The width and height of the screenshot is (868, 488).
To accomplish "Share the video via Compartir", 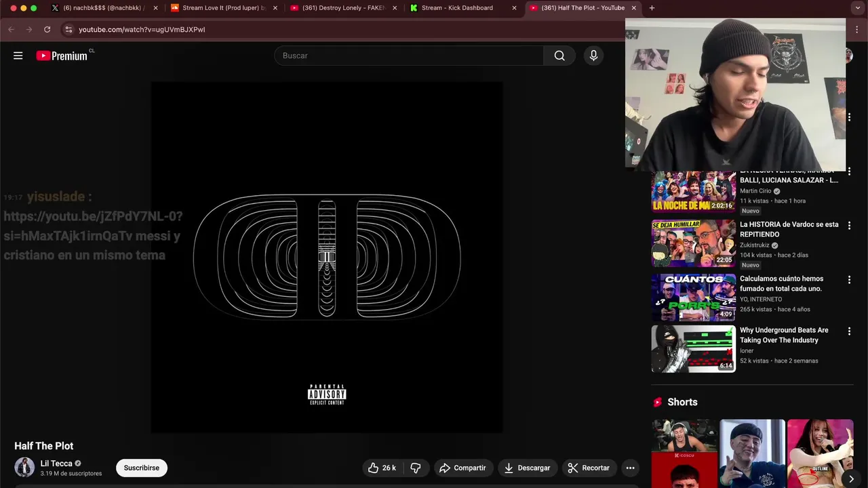I will pos(462,468).
